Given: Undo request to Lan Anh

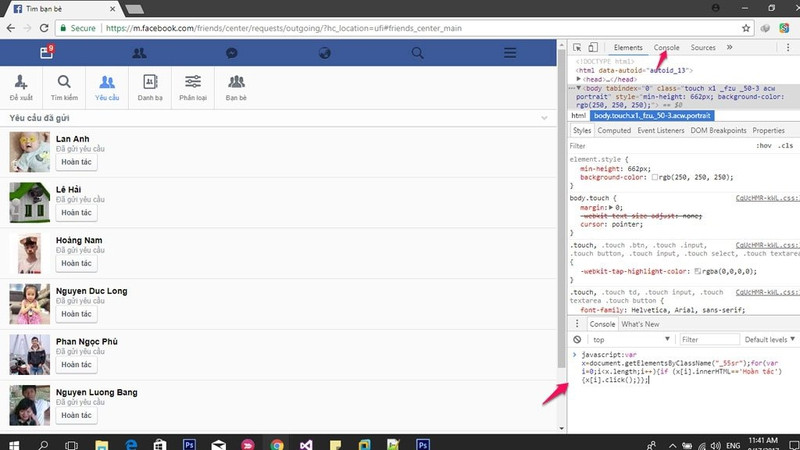Looking at the screenshot, I should [x=77, y=162].
